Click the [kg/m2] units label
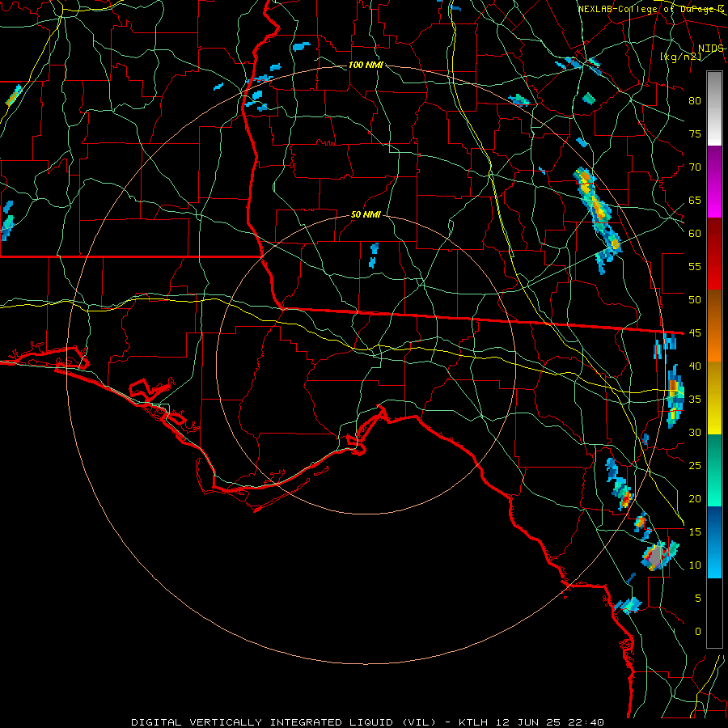 click(680, 57)
